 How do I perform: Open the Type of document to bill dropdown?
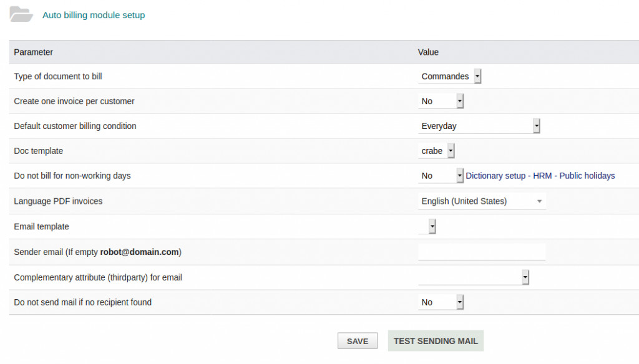pos(449,77)
